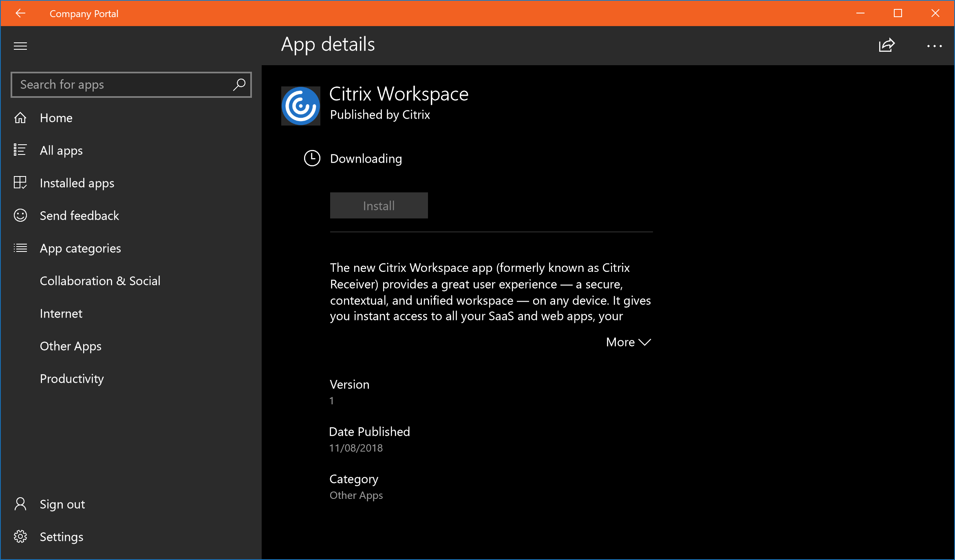This screenshot has height=560, width=955.
Task: Open the hamburger menu
Action: click(x=20, y=45)
